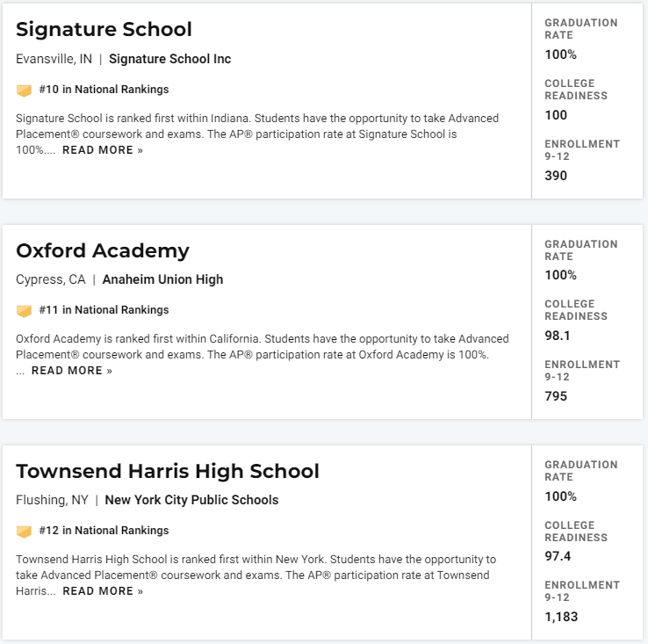Image resolution: width=648 pixels, height=644 pixels.
Task: Click Signature School's enrollment value 390
Action: pos(556,176)
